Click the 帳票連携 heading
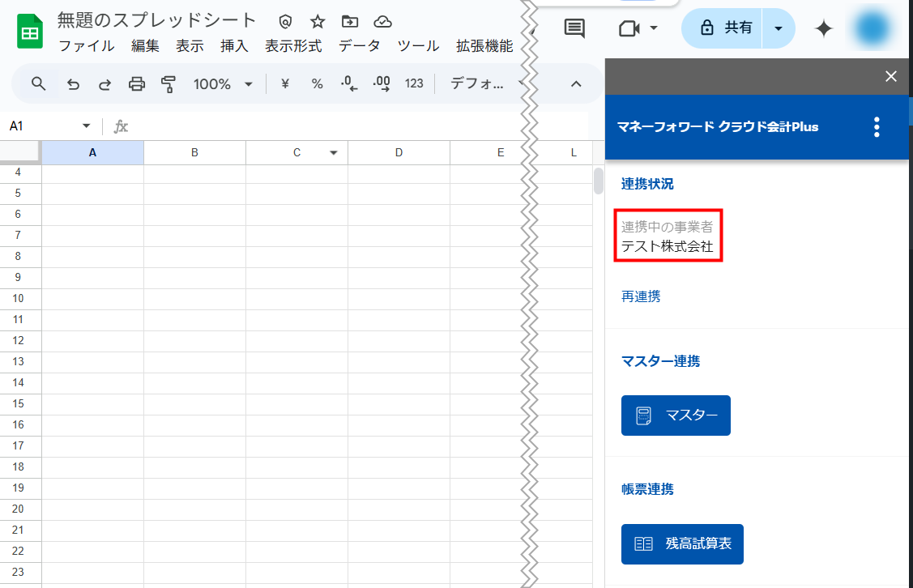 (647, 490)
